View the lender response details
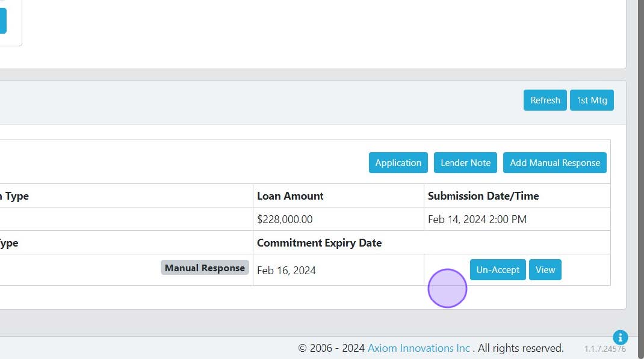Screen dimensions: 644x359 pos(545,270)
